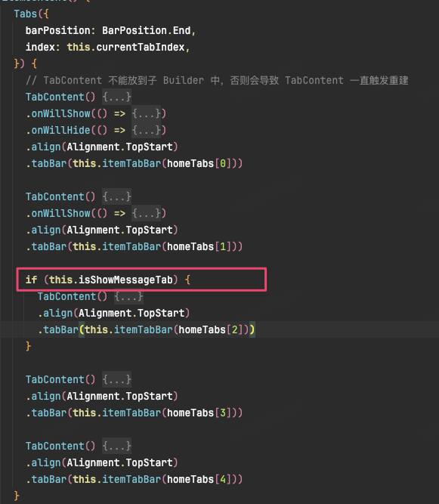
Task: Expand the TabContent block above homeTabs[3]
Action: click(x=116, y=379)
